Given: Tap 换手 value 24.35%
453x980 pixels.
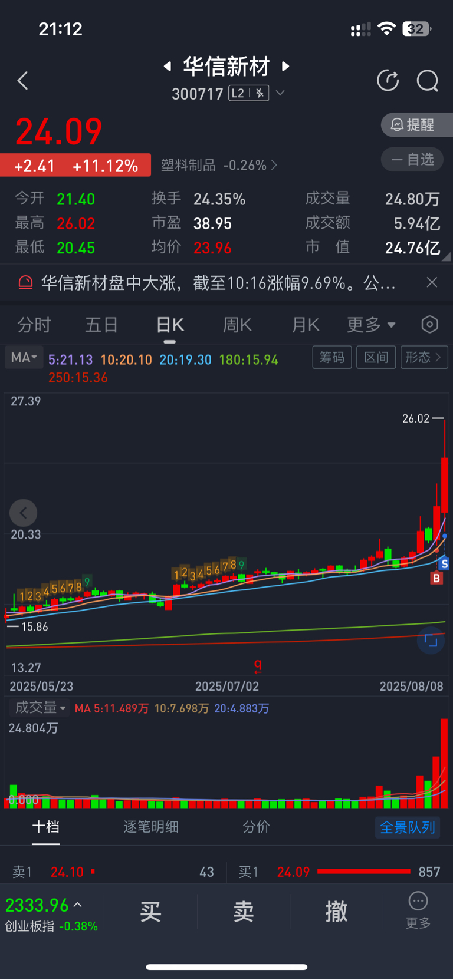Looking at the screenshot, I should (x=219, y=199).
